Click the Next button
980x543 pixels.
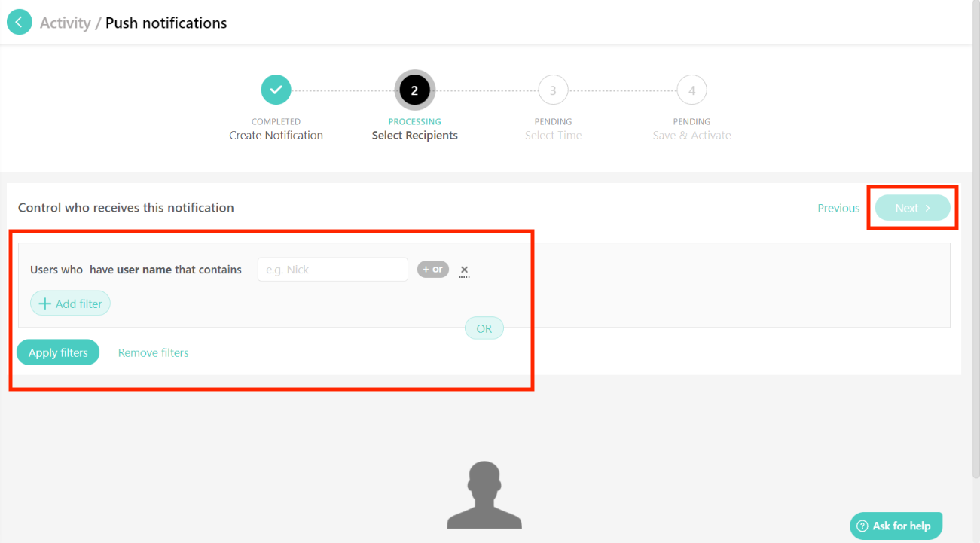pyautogui.click(x=912, y=207)
